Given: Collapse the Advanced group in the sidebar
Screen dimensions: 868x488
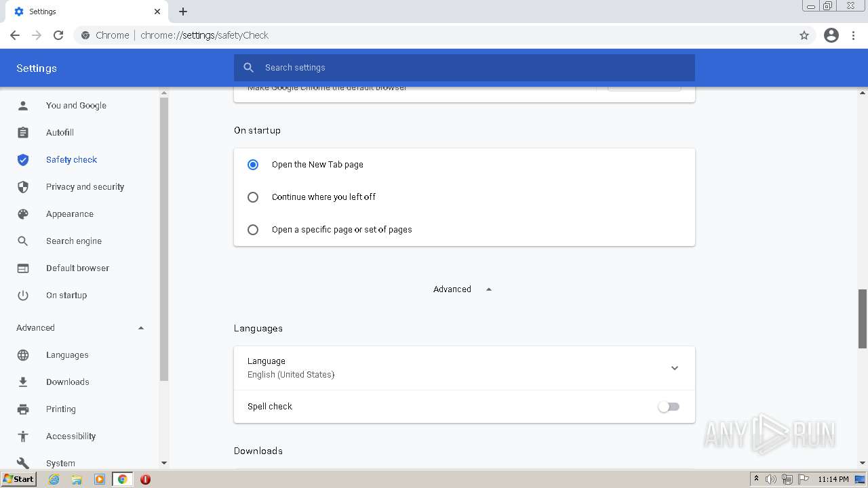Looking at the screenshot, I should (80, 328).
